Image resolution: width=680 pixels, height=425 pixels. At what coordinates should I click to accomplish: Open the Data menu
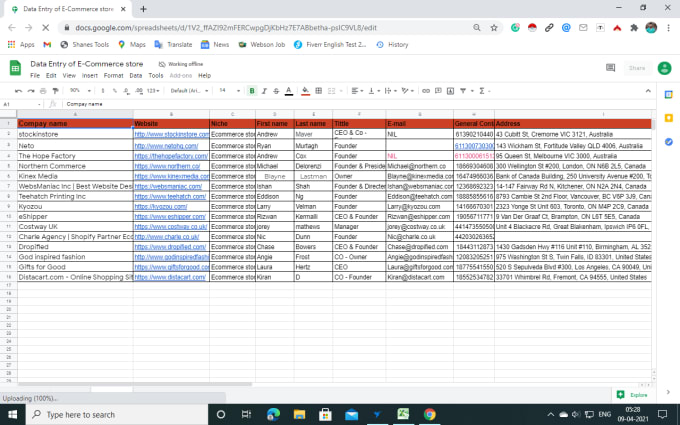(136, 75)
